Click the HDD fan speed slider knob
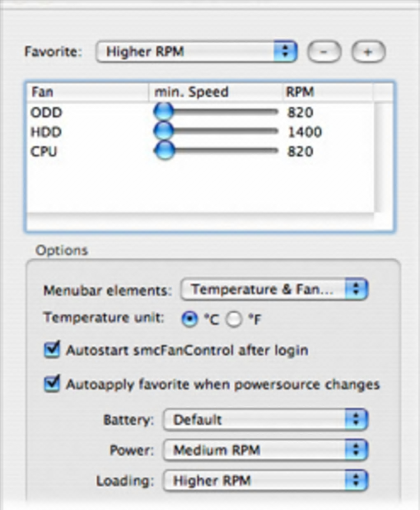The width and height of the screenshot is (420, 510). tap(164, 131)
